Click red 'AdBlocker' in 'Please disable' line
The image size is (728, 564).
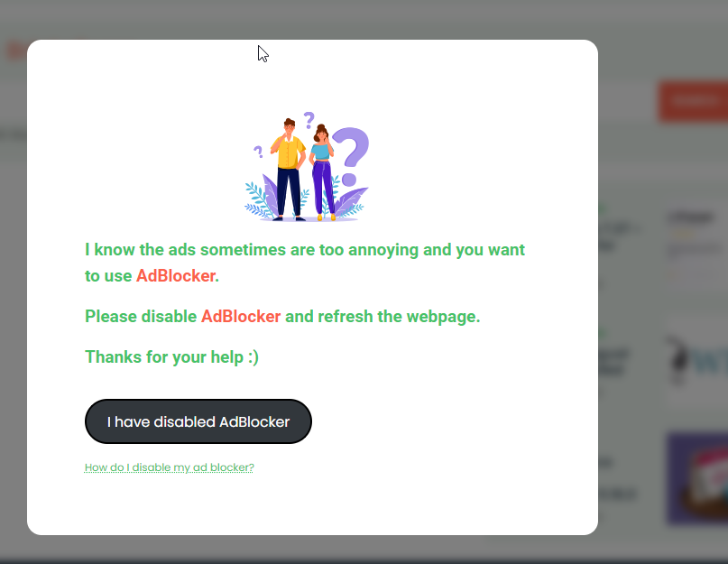point(241,317)
